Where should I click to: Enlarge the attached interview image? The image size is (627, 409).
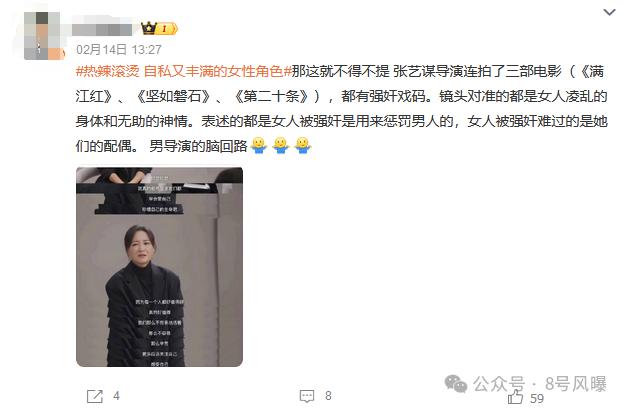coord(160,267)
